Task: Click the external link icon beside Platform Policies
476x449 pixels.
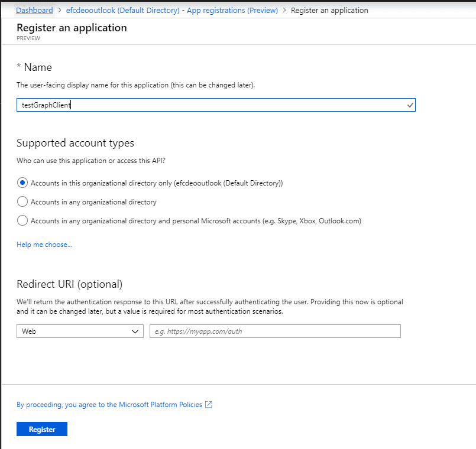Action: click(x=209, y=405)
